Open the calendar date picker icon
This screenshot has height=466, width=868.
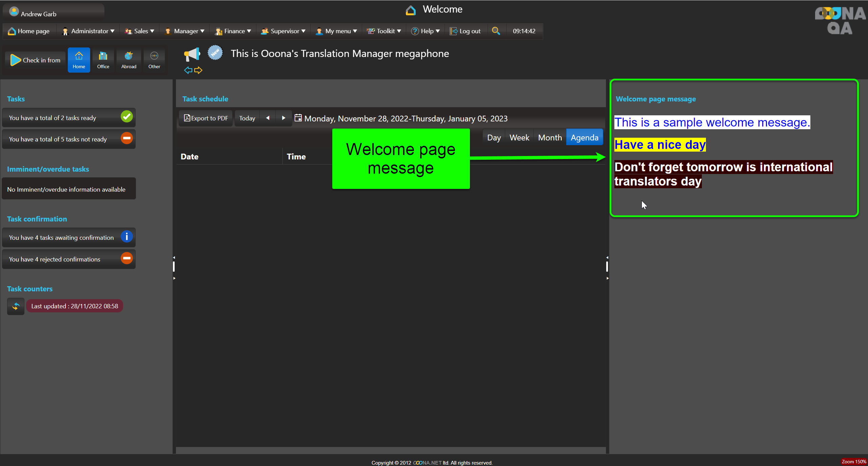coord(298,118)
